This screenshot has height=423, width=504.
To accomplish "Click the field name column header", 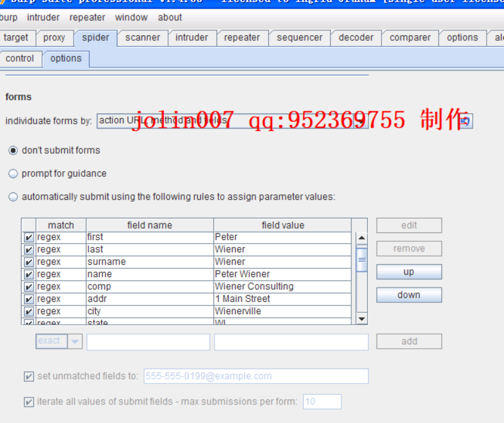I will coord(150,225).
